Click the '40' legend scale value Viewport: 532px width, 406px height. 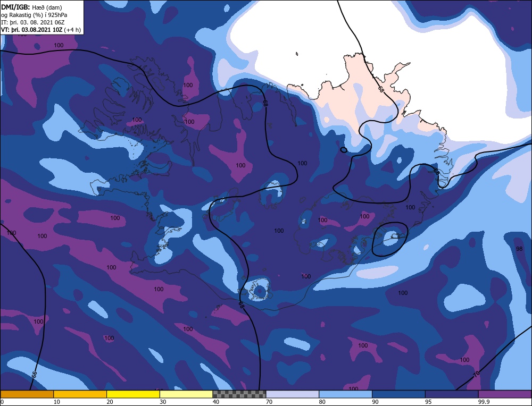pyautogui.click(x=216, y=402)
